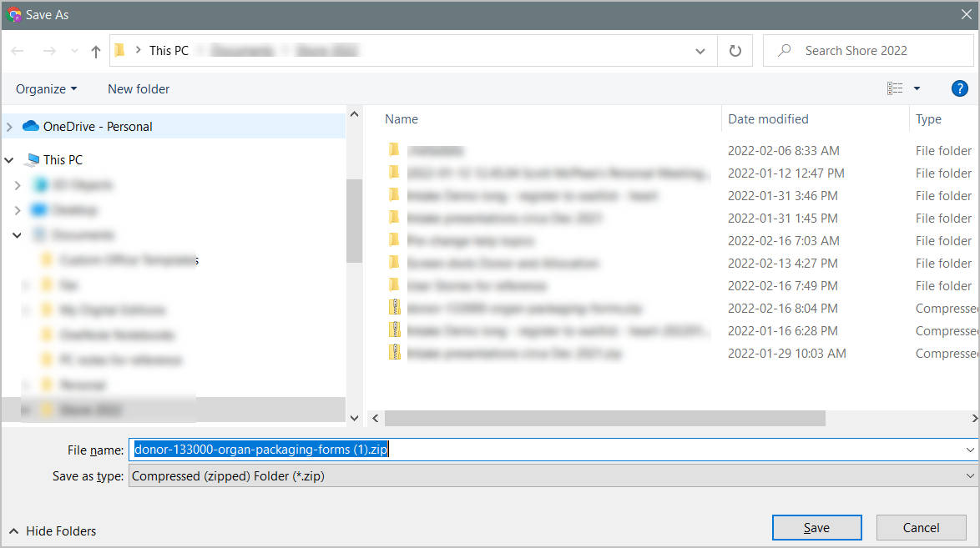Collapse the This PC tree node
Image resolution: width=980 pixels, height=548 pixels.
(x=8, y=159)
